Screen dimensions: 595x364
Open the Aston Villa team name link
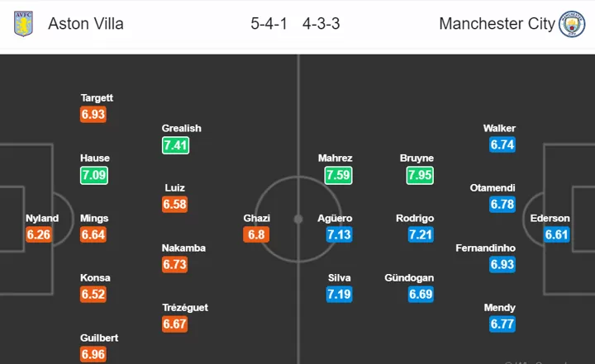86,23
